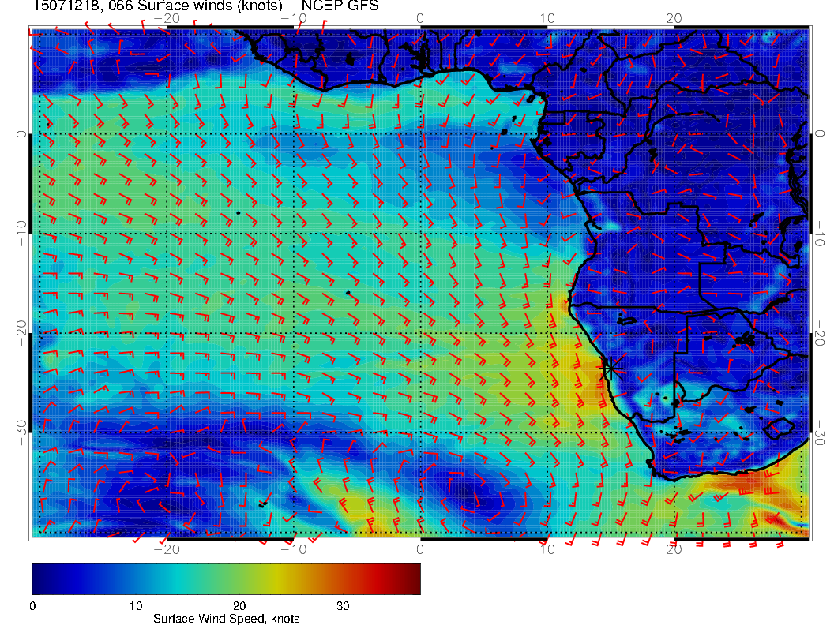Select the '10' tick under the color bar

tap(136, 606)
